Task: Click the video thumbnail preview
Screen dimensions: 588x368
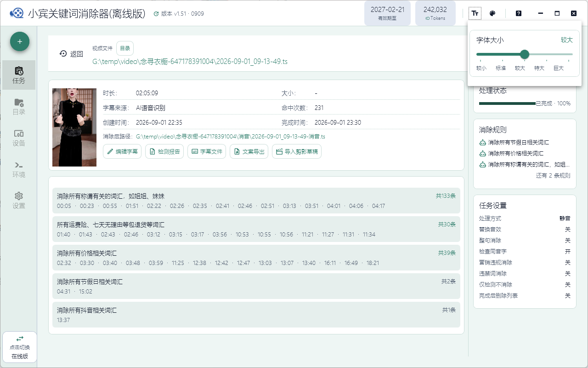Action: [74, 127]
